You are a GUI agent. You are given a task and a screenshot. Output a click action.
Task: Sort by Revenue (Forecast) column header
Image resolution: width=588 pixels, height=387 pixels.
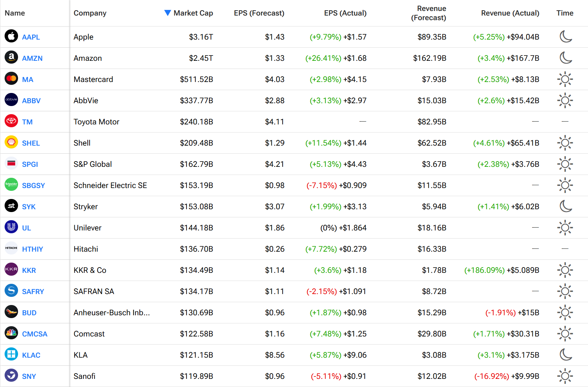pyautogui.click(x=428, y=13)
